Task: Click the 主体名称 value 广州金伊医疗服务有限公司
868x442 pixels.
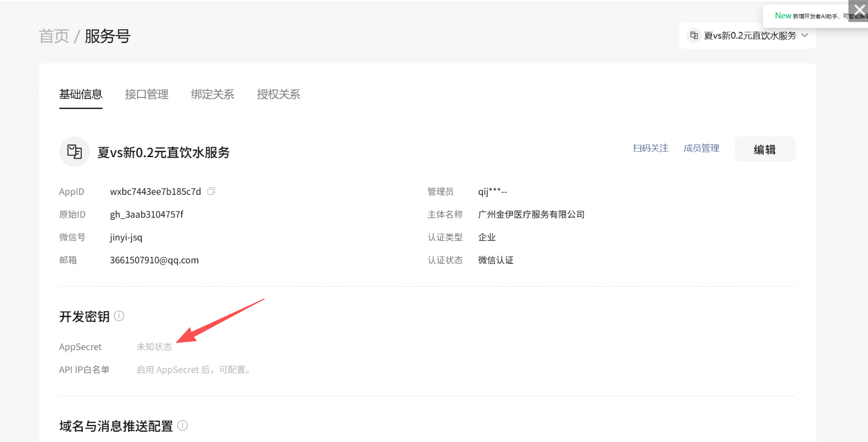Action: point(531,214)
